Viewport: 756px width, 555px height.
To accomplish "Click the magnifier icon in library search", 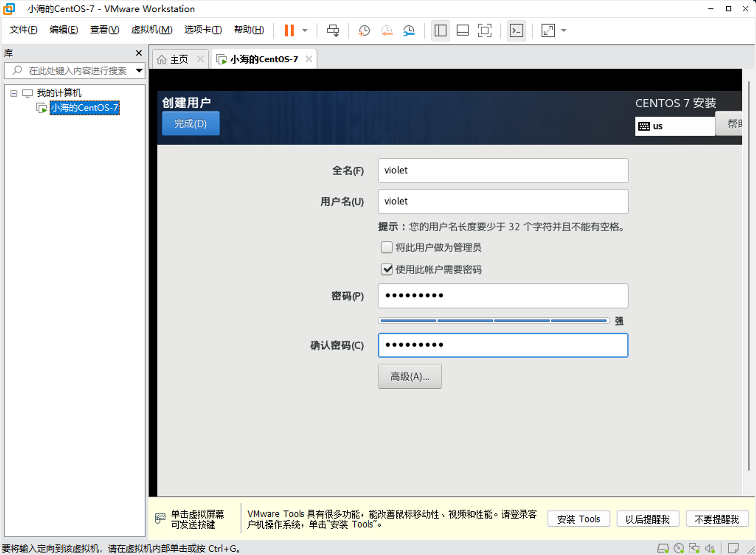I will coord(17,70).
